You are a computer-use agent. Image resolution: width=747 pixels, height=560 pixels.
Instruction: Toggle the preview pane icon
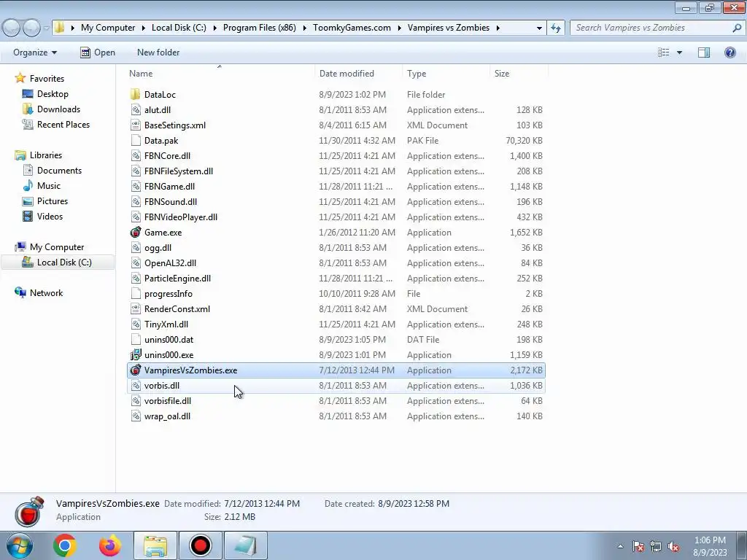point(704,52)
